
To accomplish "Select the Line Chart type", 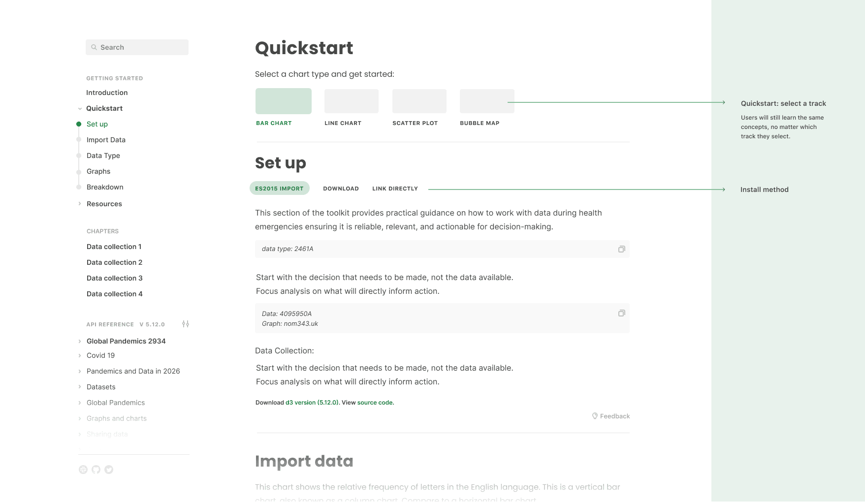I will (x=352, y=101).
